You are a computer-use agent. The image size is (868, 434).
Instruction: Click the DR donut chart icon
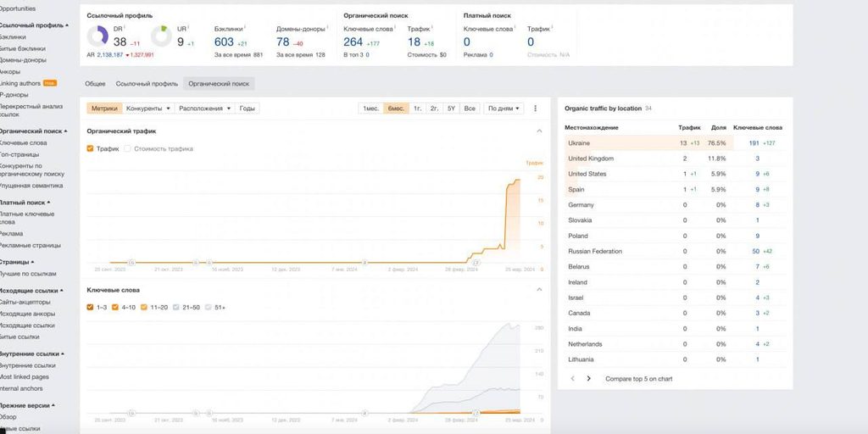point(97,36)
